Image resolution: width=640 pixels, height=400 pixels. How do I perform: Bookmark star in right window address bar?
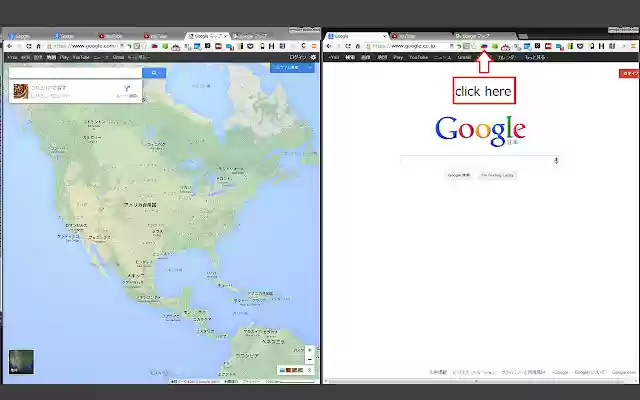(474, 46)
